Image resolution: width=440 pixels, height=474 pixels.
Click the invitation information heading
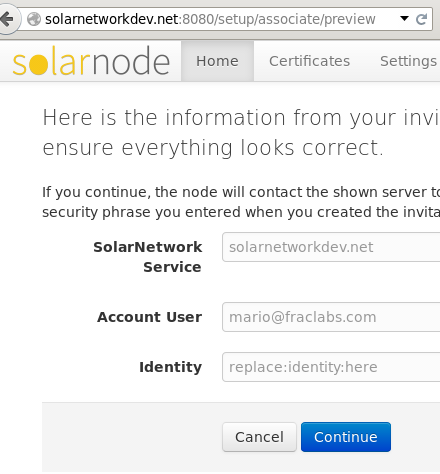pyautogui.click(x=241, y=132)
